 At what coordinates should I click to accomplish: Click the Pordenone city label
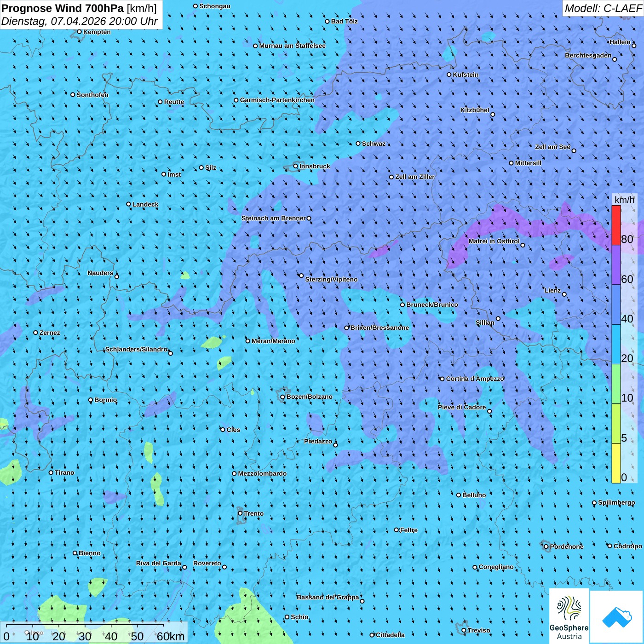pyautogui.click(x=567, y=546)
